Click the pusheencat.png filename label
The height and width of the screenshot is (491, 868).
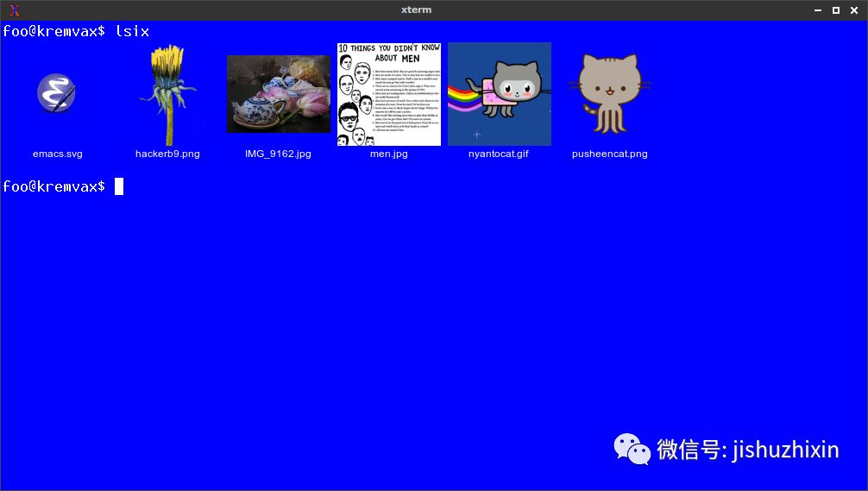(x=609, y=154)
